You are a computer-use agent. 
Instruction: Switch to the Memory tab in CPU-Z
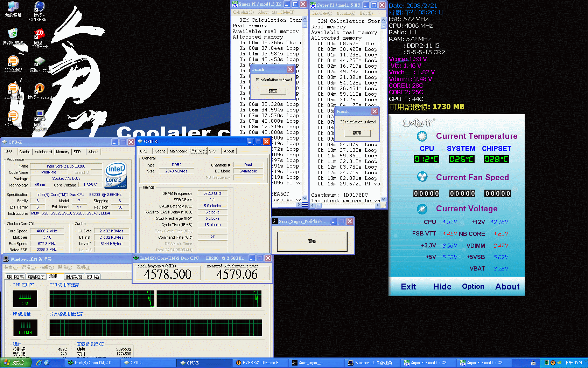198,151
